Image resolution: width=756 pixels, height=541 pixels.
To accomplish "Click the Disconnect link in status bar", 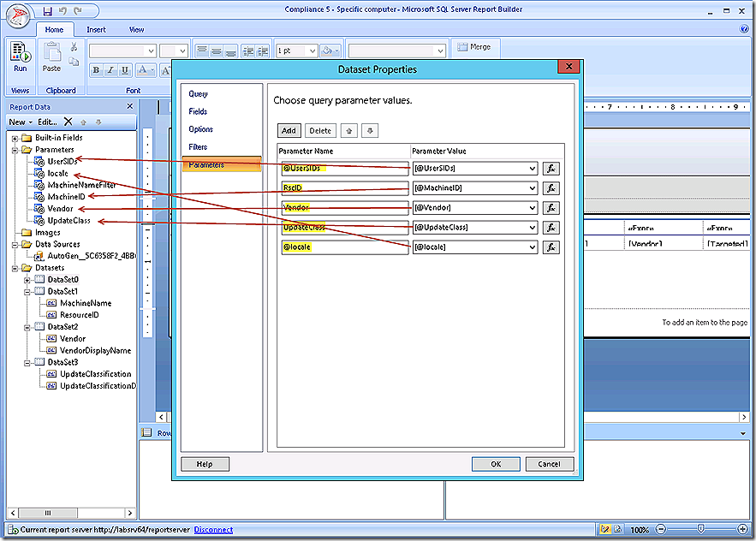I will (x=213, y=529).
